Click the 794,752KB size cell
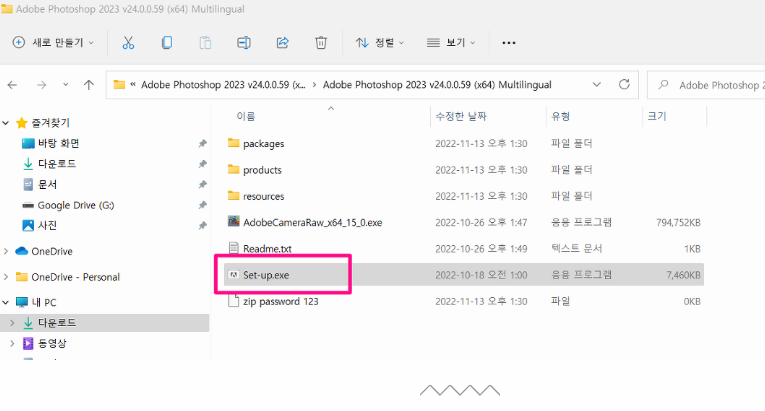This screenshot has height=411, width=765. click(x=678, y=223)
